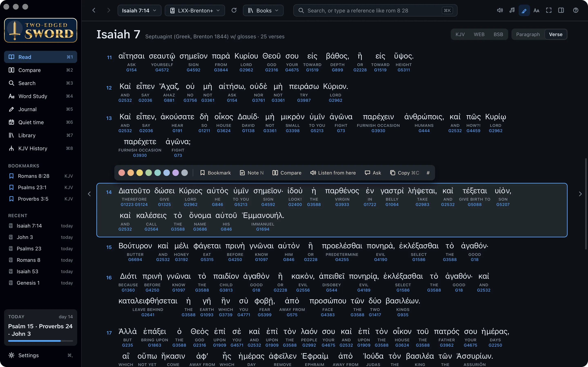This screenshot has height=367, width=588.
Task: Click the help question mark icon
Action: coord(576,10)
